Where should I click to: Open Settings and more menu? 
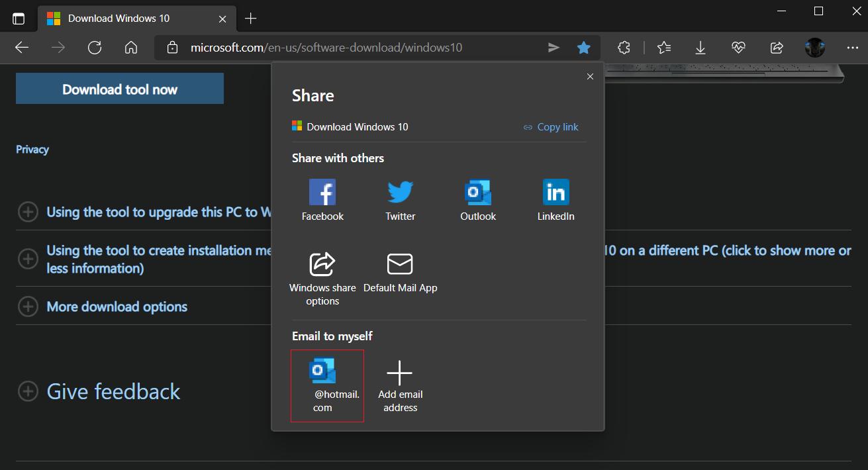(x=852, y=48)
